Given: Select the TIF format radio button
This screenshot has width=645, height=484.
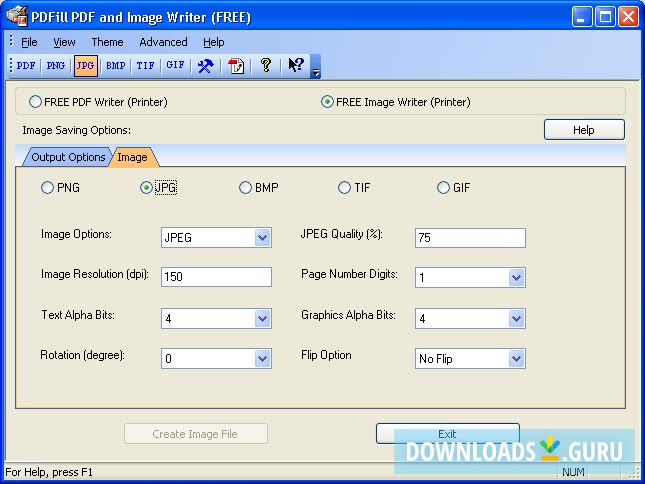Looking at the screenshot, I should [344, 188].
